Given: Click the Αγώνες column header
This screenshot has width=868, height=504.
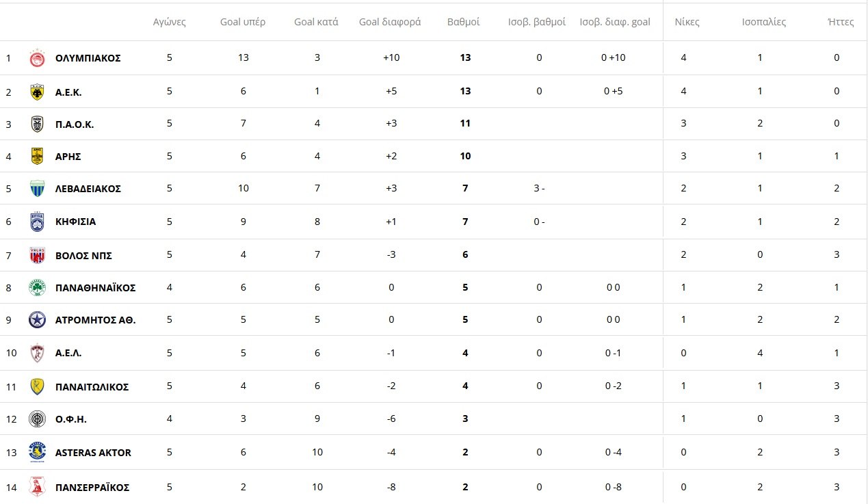Looking at the screenshot, I should 170,22.
